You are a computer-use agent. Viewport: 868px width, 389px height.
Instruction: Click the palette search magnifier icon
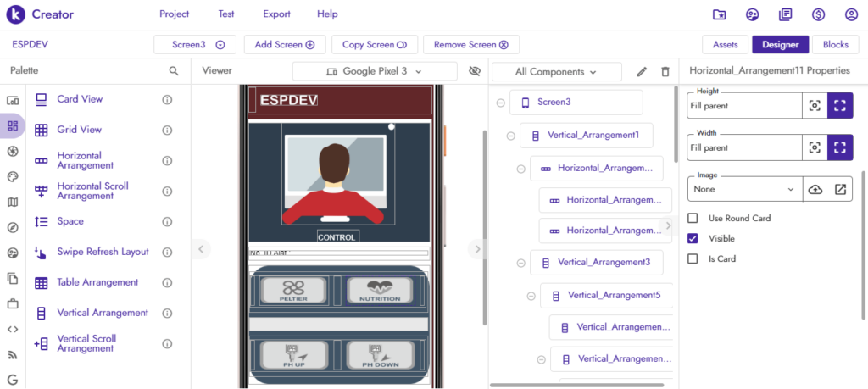pos(174,71)
